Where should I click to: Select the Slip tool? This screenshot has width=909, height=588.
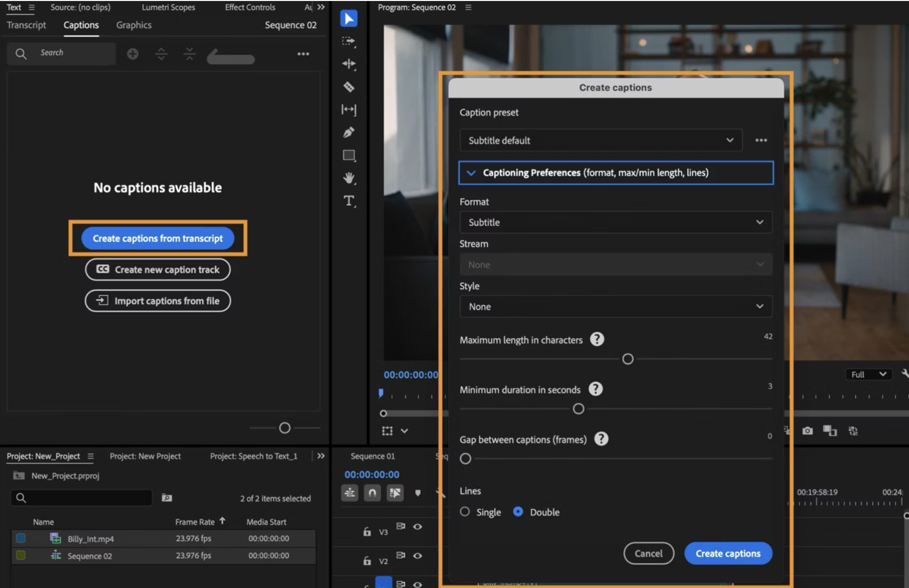349,110
